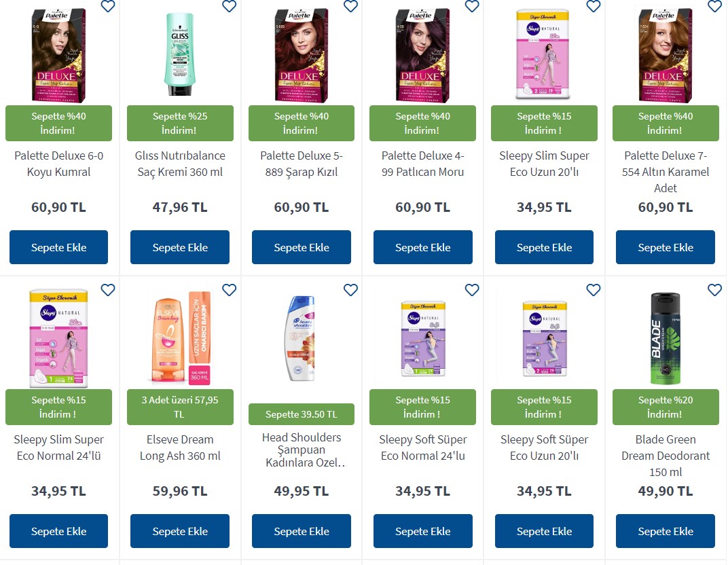Toggle heart icon on Blade Green Dream Deodorant

coord(714,290)
